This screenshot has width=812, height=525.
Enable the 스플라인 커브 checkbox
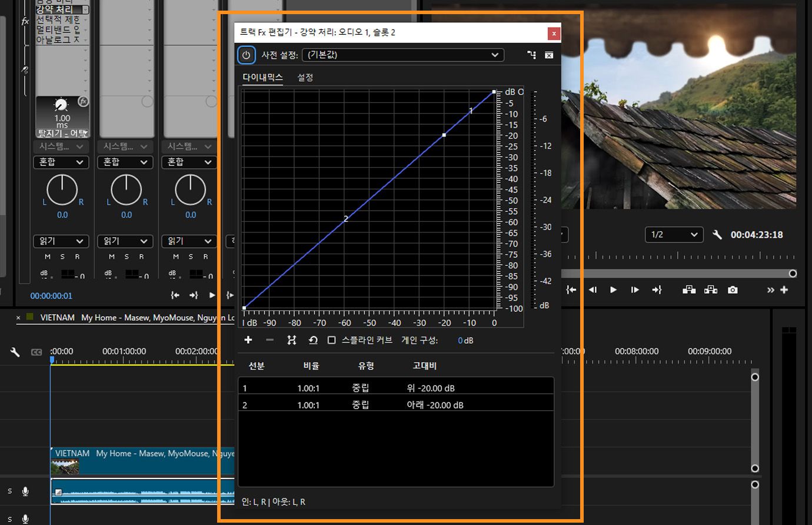[332, 340]
